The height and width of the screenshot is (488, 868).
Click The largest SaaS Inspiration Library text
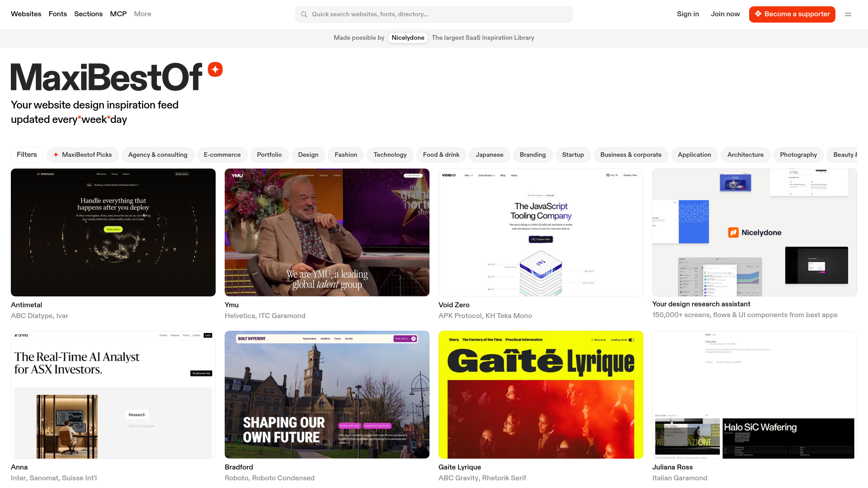483,38
